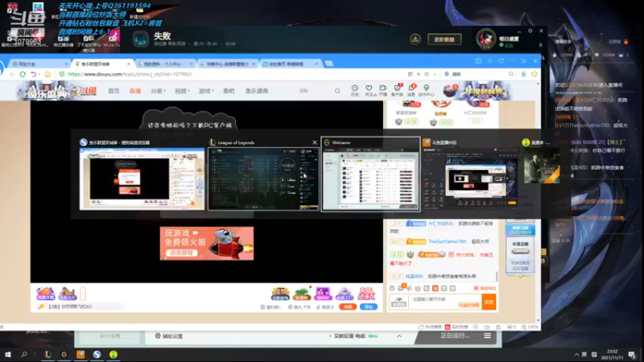Screen dimensions: 644x362
Task: Toggle the 屏蔽特效 option in chat
Action: click(x=485, y=288)
